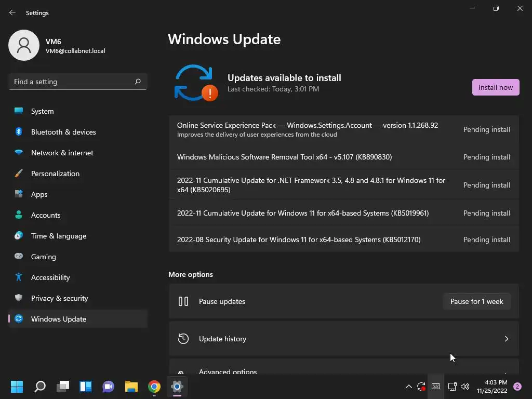This screenshot has width=532, height=399.
Task: Click the More options heading
Action: pos(190,274)
